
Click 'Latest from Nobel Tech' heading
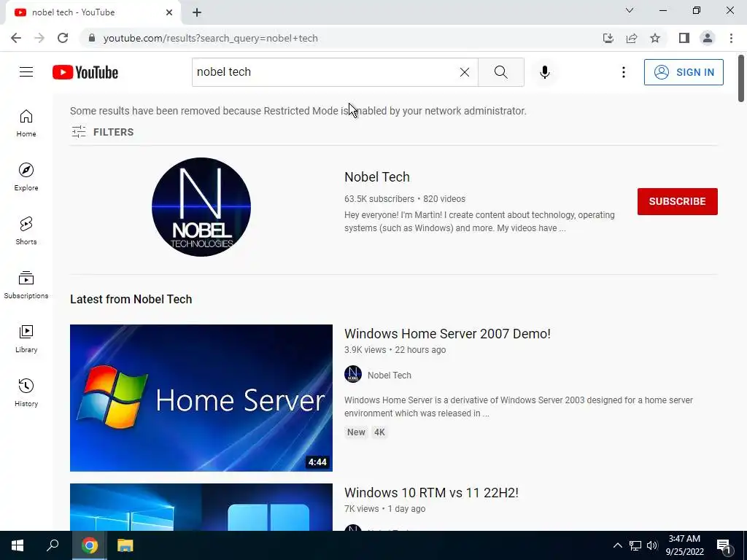pos(131,299)
